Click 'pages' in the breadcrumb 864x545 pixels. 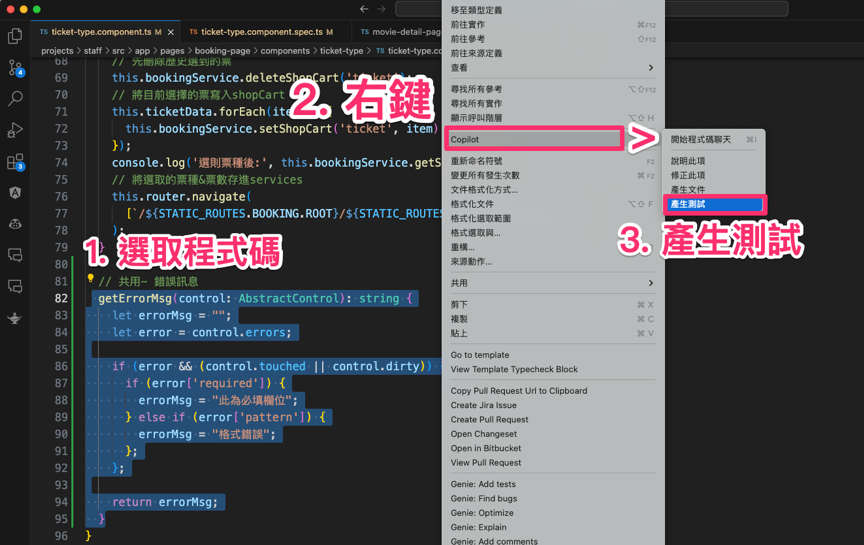pyautogui.click(x=172, y=51)
